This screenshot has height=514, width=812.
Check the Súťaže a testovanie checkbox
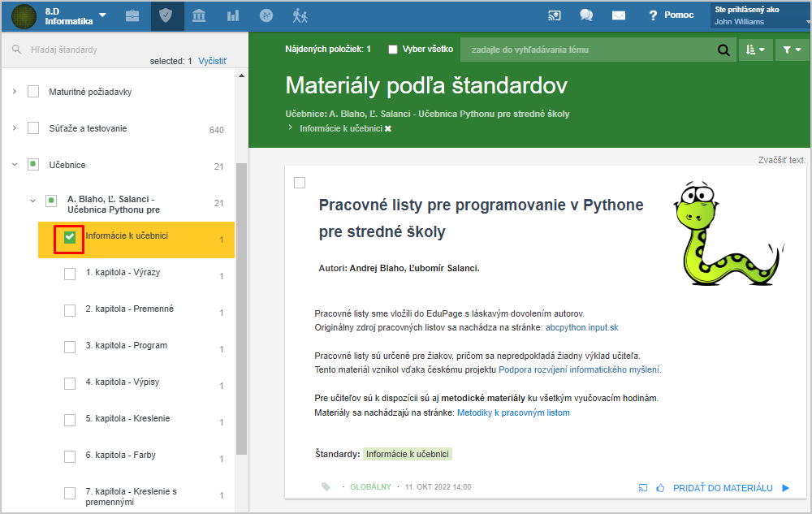tap(33, 127)
